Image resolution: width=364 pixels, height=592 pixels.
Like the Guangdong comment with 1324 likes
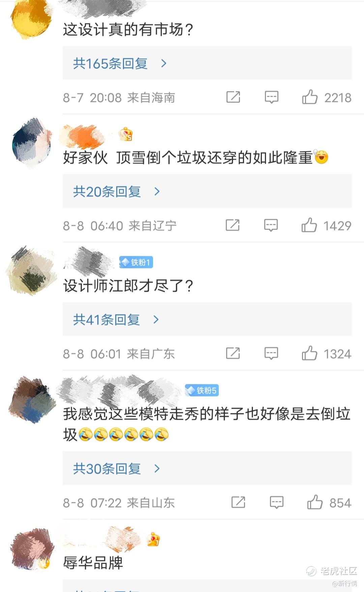click(x=309, y=353)
